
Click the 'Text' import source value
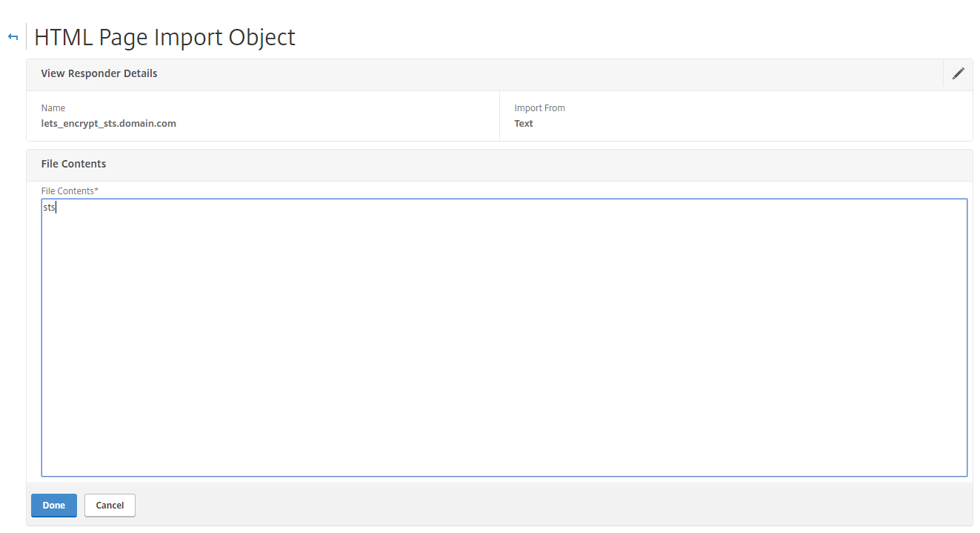524,124
